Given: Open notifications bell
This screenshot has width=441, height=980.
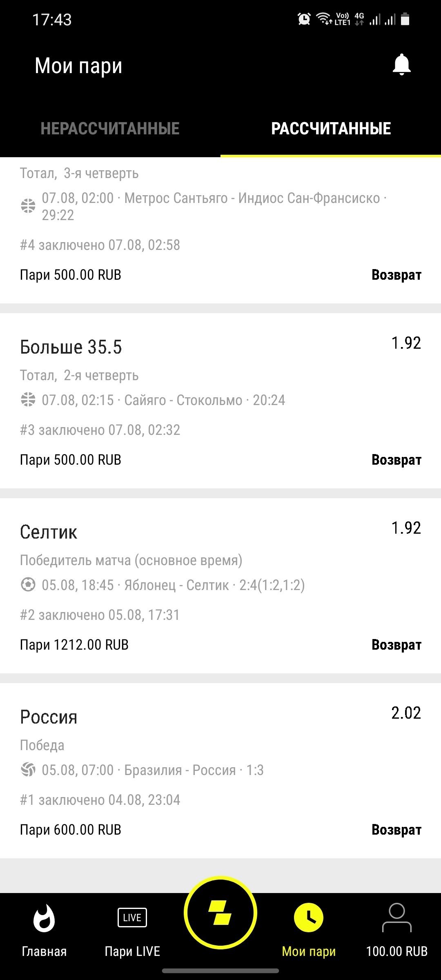Looking at the screenshot, I should click(401, 65).
